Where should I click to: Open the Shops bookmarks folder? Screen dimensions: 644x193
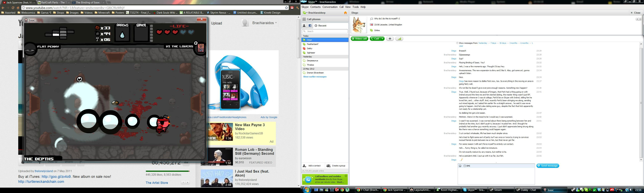[x=58, y=13]
